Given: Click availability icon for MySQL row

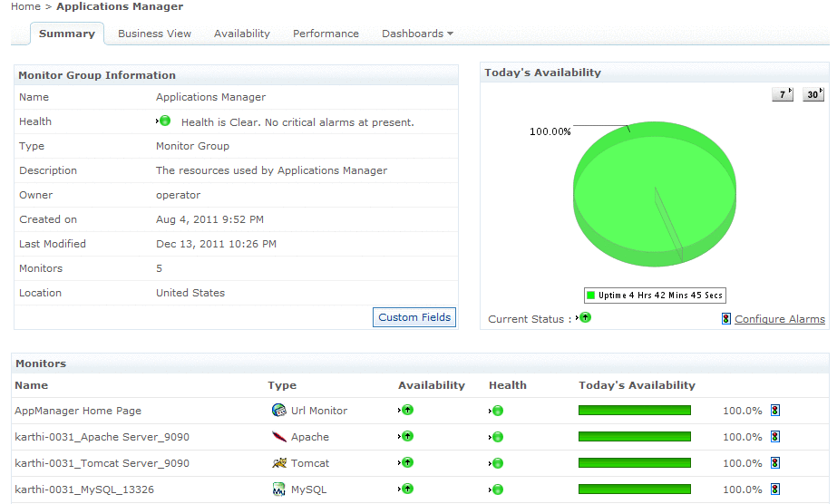Looking at the screenshot, I should click(x=407, y=488).
